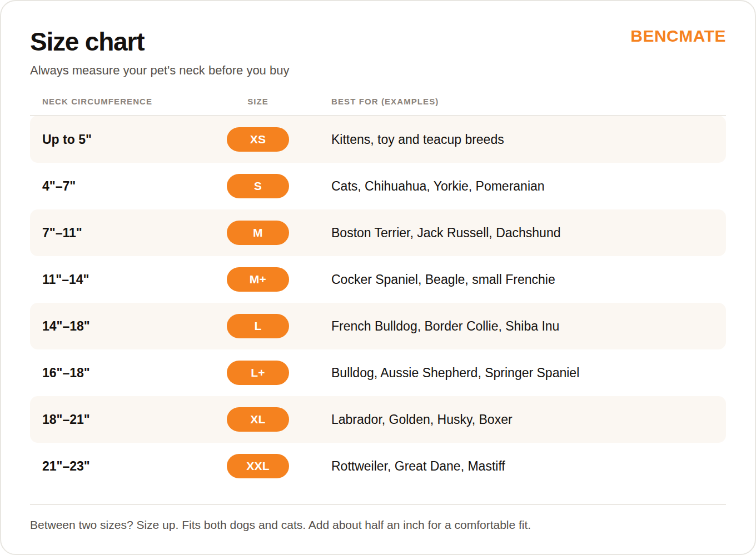Choose the XL size badge
Image resolution: width=756 pixels, height=555 pixels.
(x=257, y=419)
